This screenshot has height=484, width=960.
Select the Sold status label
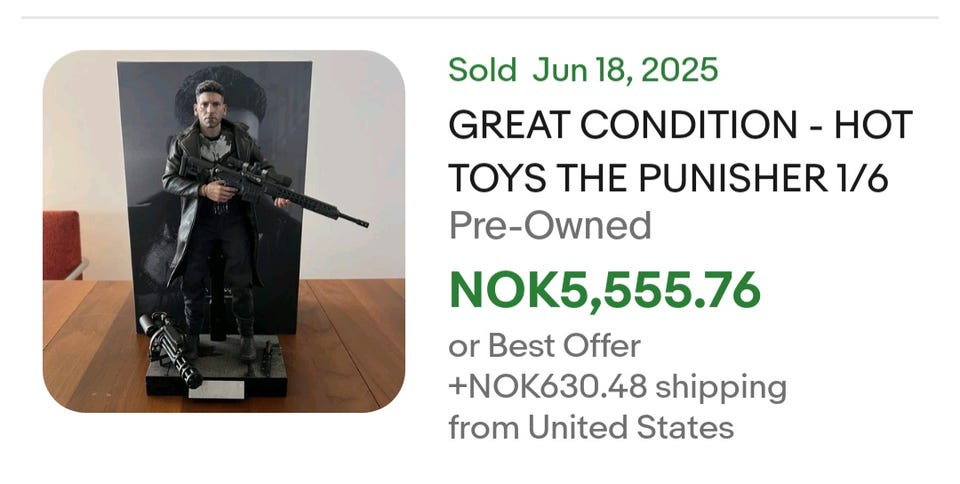(x=482, y=71)
